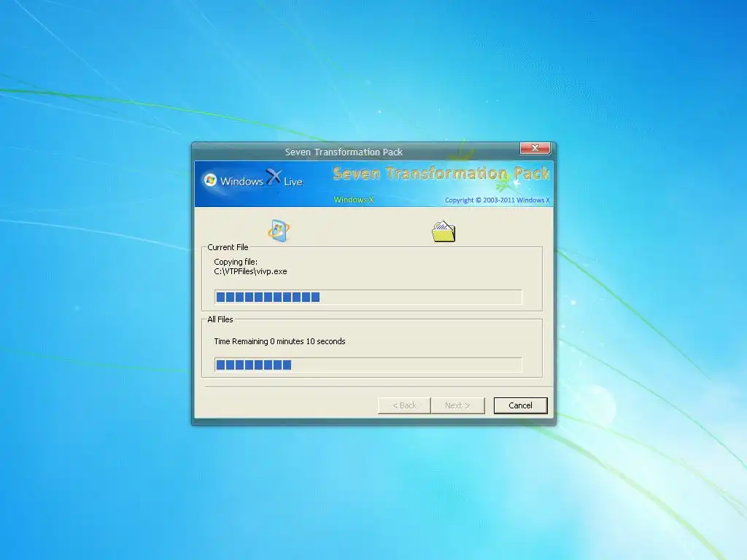Click the Current File progress bar

(368, 297)
